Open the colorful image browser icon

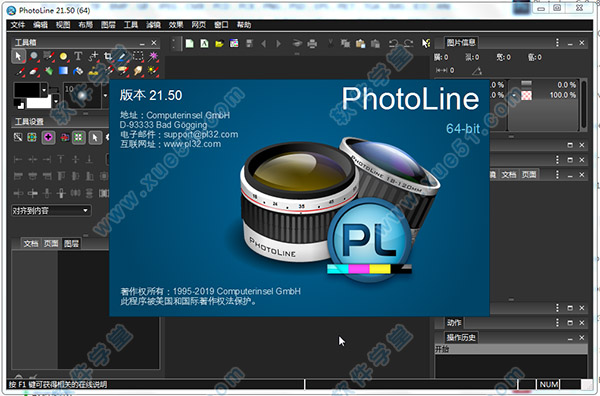[x=234, y=43]
